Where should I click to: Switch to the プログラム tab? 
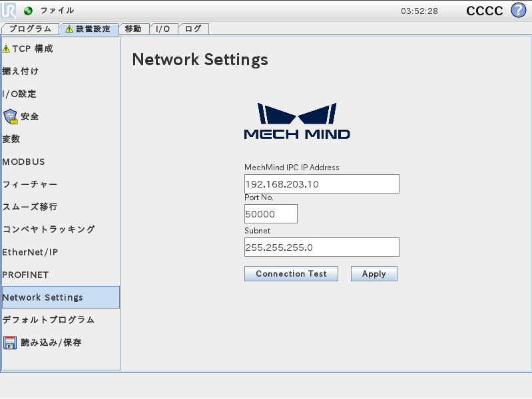[x=30, y=29]
